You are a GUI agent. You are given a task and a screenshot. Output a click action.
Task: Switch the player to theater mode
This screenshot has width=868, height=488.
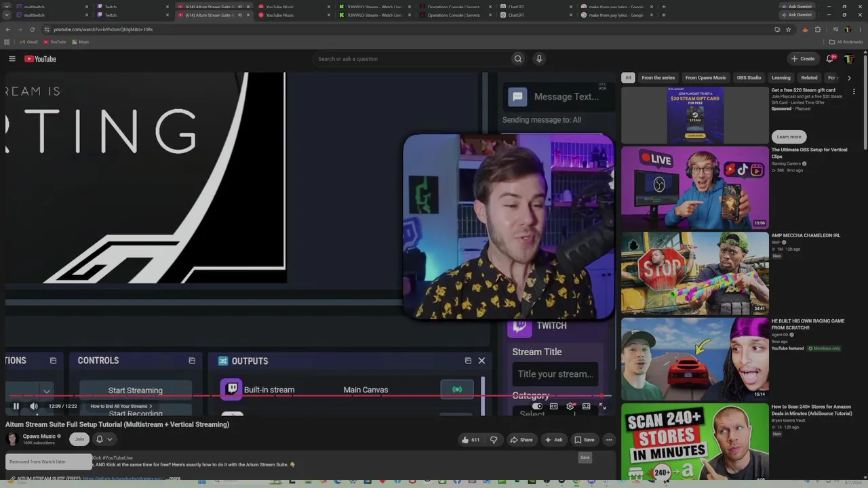click(x=586, y=406)
